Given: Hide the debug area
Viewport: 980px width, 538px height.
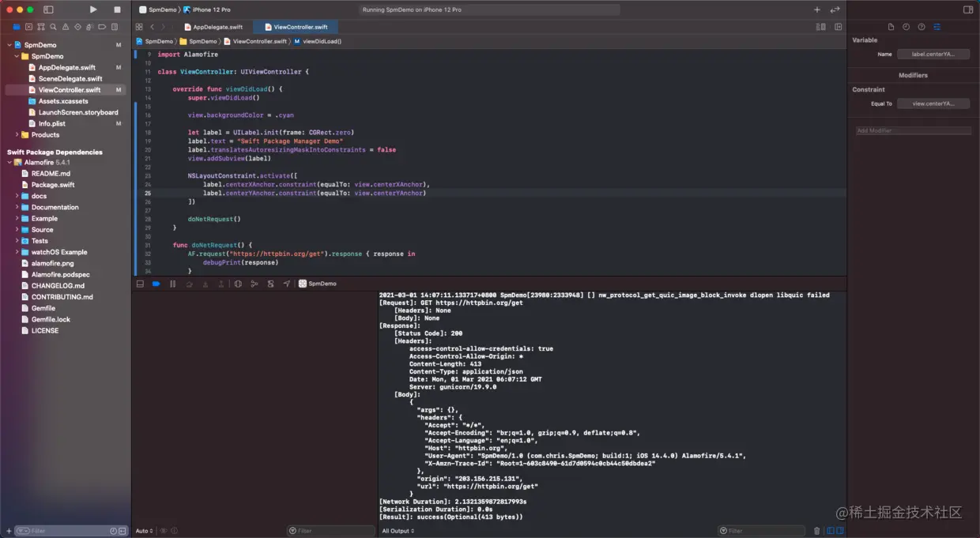Looking at the screenshot, I should [x=140, y=284].
